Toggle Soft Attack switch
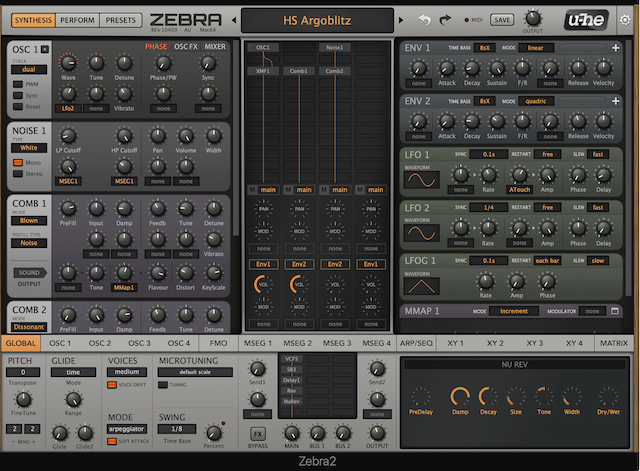 pos(112,441)
